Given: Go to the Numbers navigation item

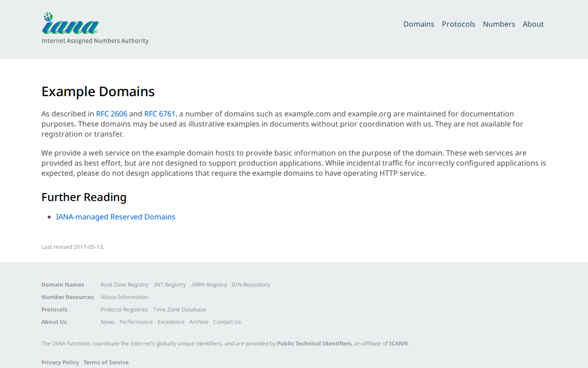Looking at the screenshot, I should (x=499, y=24).
